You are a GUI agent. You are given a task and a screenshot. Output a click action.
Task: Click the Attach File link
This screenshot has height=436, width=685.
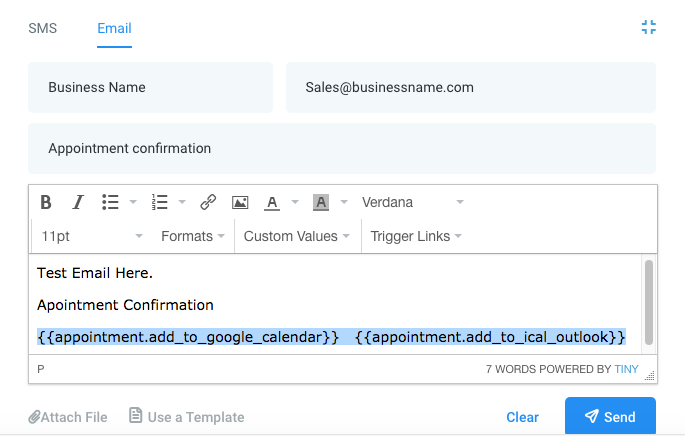tap(68, 417)
